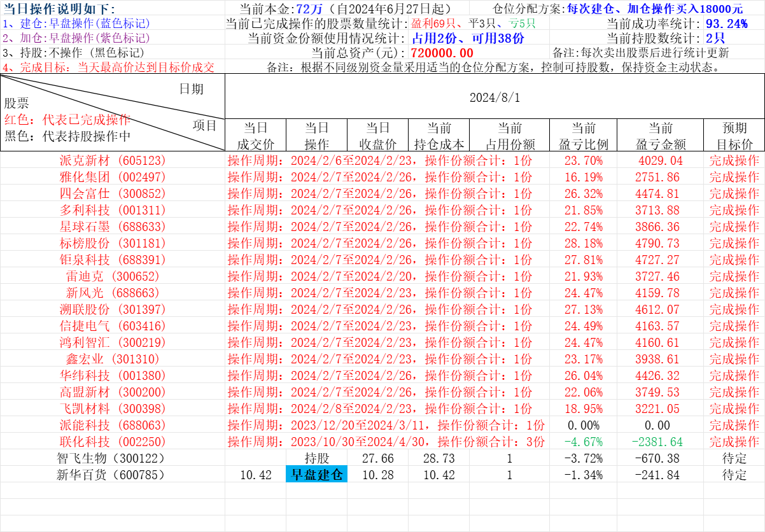765x532 pixels.
Task: Select the 当前盈亏比例 column header
Action: pyautogui.click(x=583, y=136)
